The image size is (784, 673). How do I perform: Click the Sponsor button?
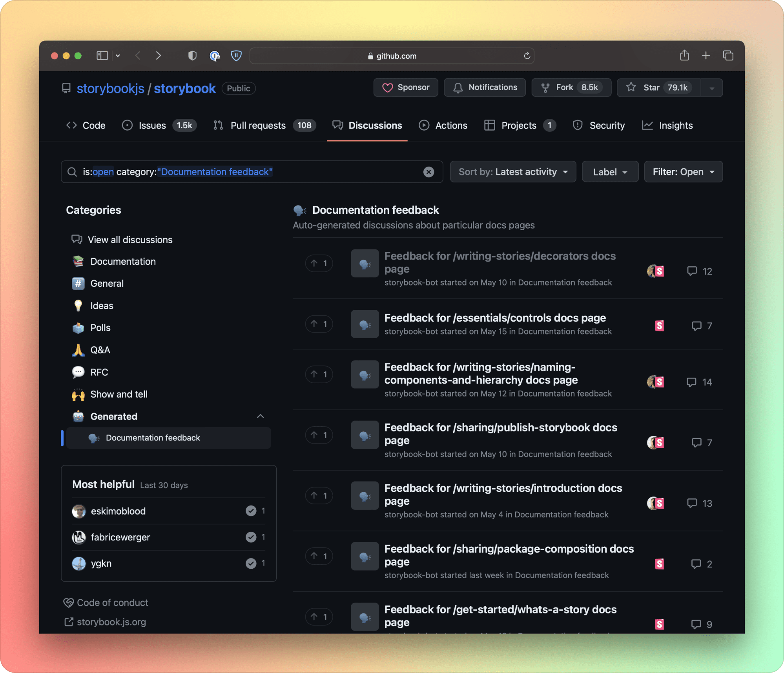(405, 87)
